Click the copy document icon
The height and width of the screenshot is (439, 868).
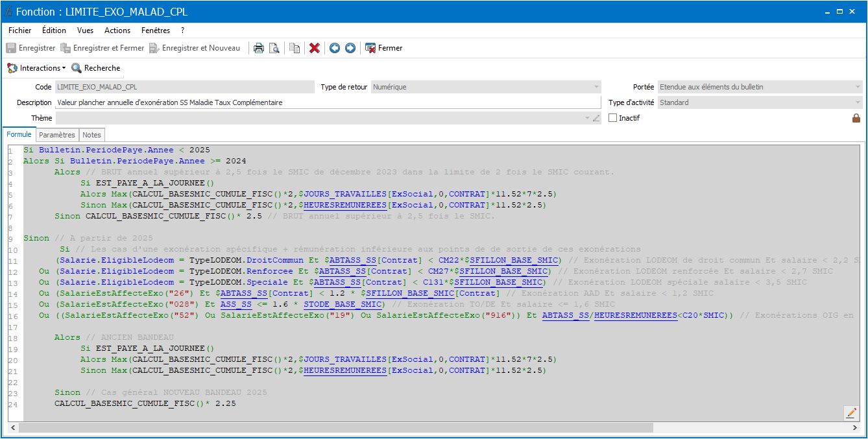[x=295, y=48]
